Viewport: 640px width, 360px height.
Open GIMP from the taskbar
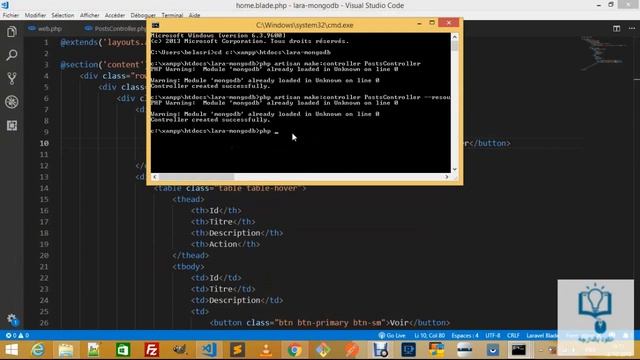(x=180, y=350)
